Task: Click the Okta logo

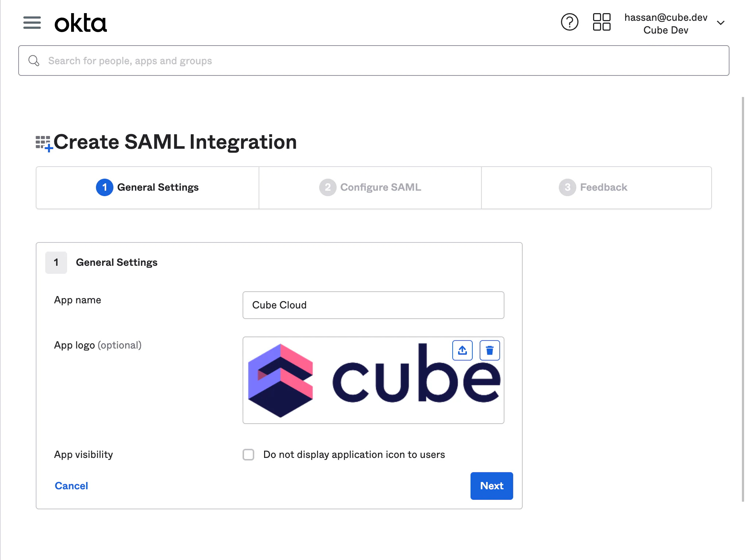Action: pyautogui.click(x=81, y=23)
